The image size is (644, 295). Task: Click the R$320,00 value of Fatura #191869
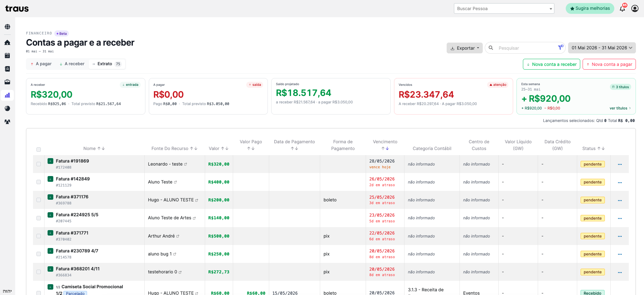pyautogui.click(x=219, y=164)
